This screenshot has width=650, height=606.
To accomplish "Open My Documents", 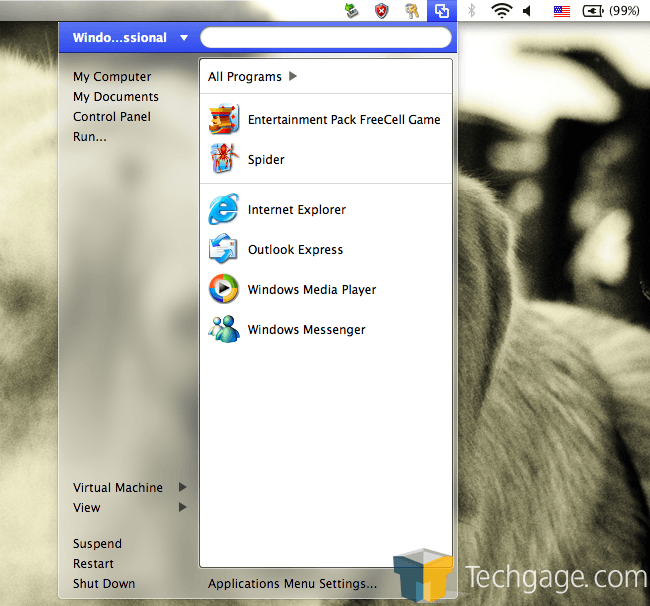I will click(116, 97).
